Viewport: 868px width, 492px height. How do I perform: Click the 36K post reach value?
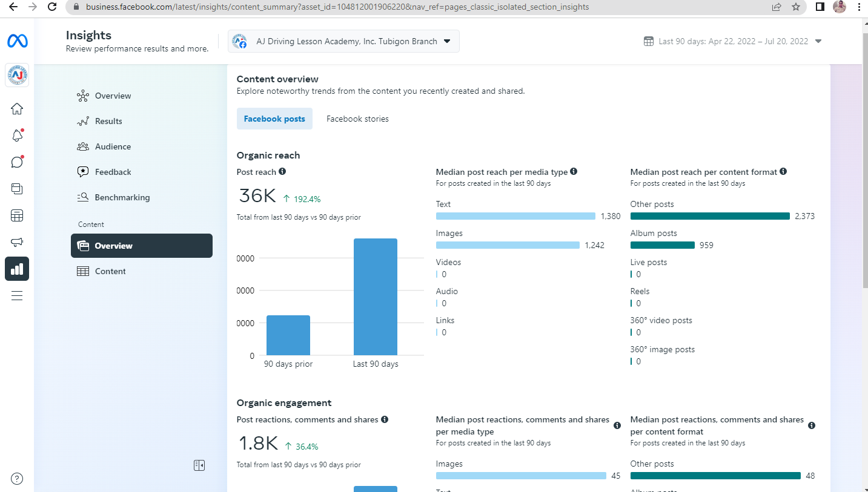coord(257,196)
